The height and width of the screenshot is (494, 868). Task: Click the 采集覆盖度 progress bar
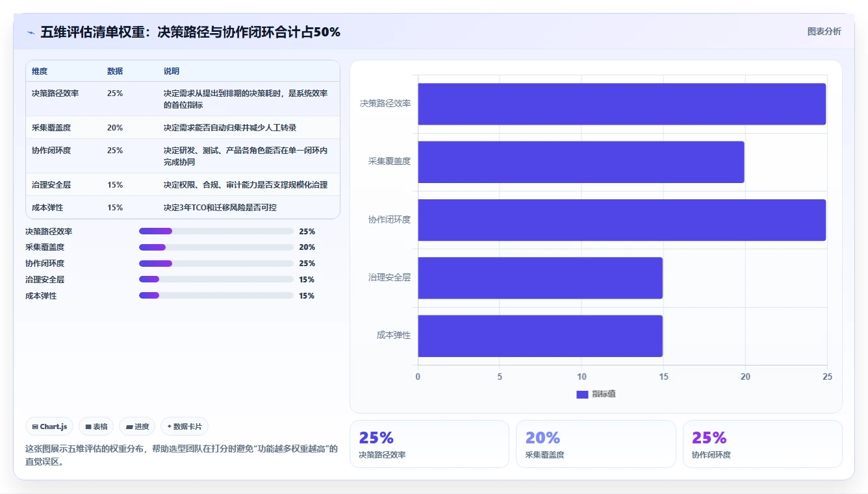tap(216, 247)
